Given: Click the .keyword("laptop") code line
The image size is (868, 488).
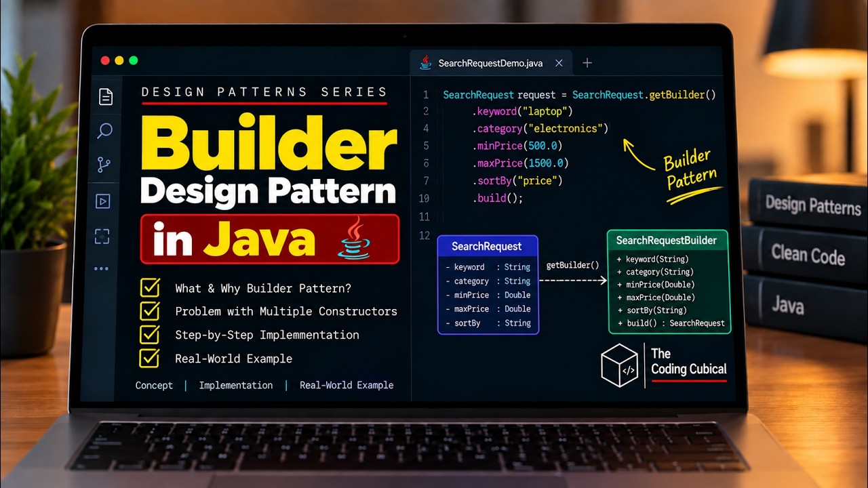Looking at the screenshot, I should click(523, 111).
